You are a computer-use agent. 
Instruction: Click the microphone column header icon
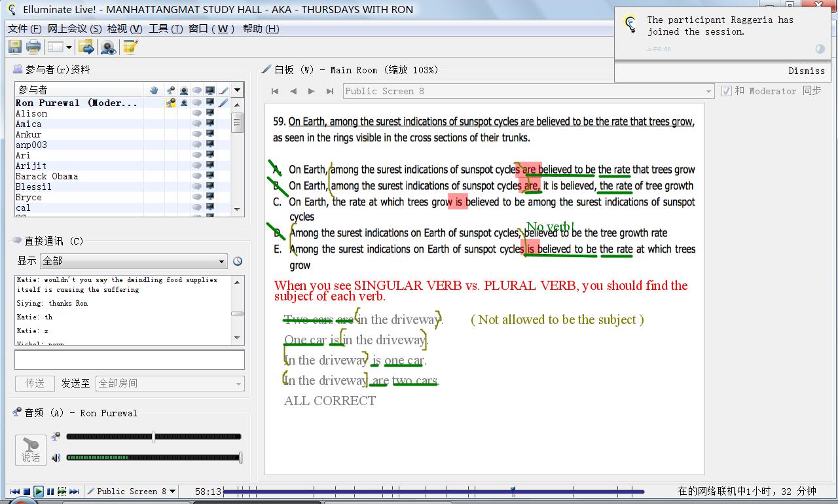pyautogui.click(x=170, y=90)
